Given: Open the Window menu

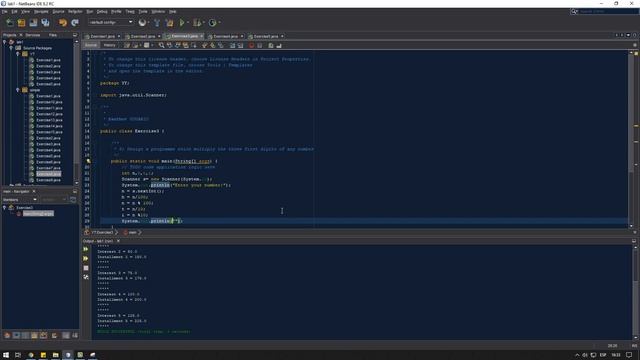Looking at the screenshot, I should coord(158,11).
